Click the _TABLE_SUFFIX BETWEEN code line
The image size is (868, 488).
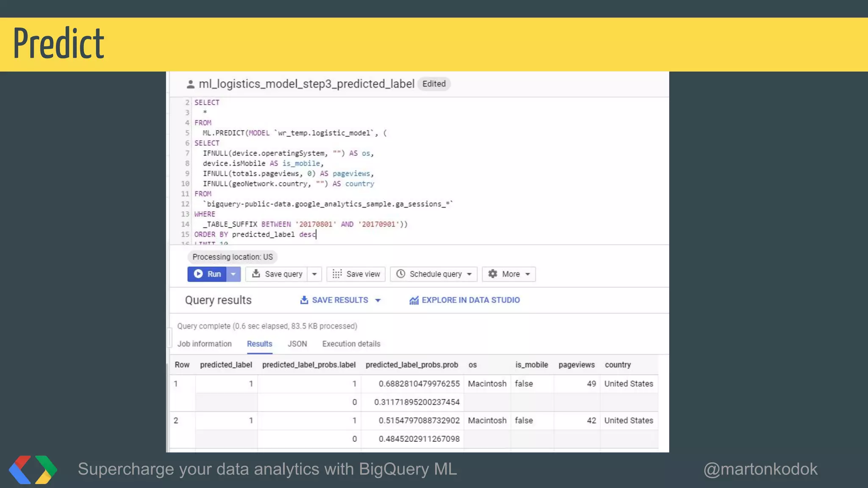pos(305,224)
